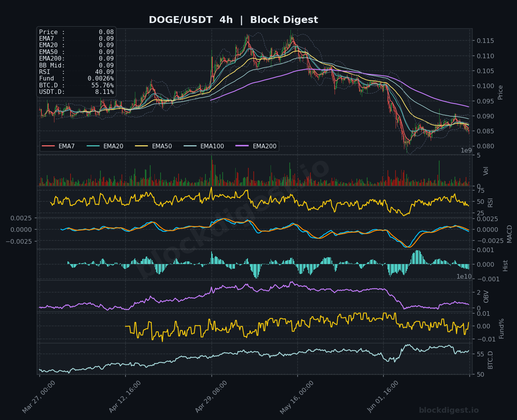
Task: Click the Fund% axis label
Action: point(501,328)
